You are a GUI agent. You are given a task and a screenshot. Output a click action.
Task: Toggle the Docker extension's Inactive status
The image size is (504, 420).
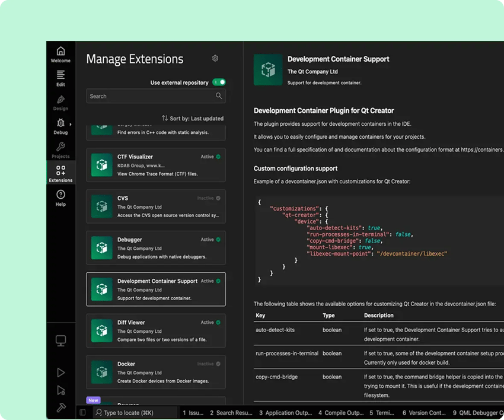tap(218, 364)
